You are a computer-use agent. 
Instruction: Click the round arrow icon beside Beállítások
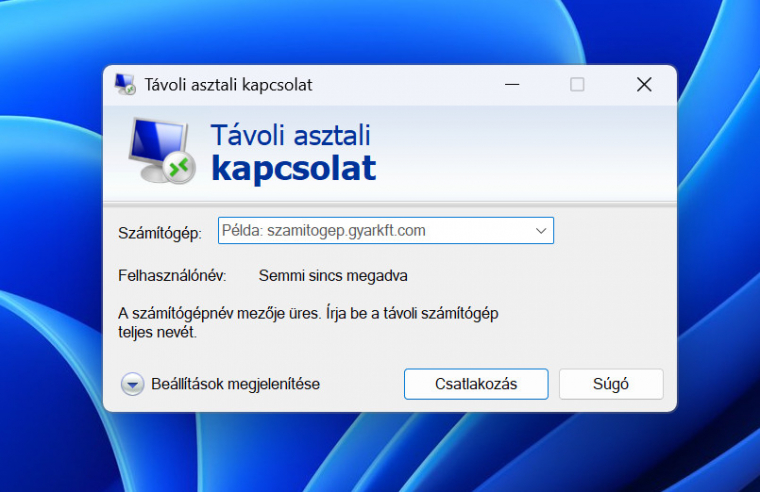133,384
